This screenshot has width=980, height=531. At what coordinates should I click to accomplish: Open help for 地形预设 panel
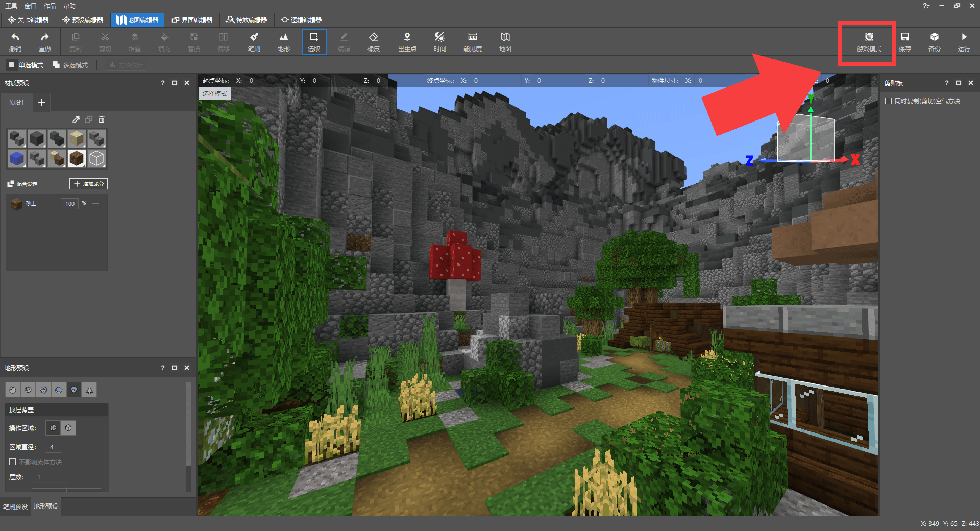tap(163, 368)
